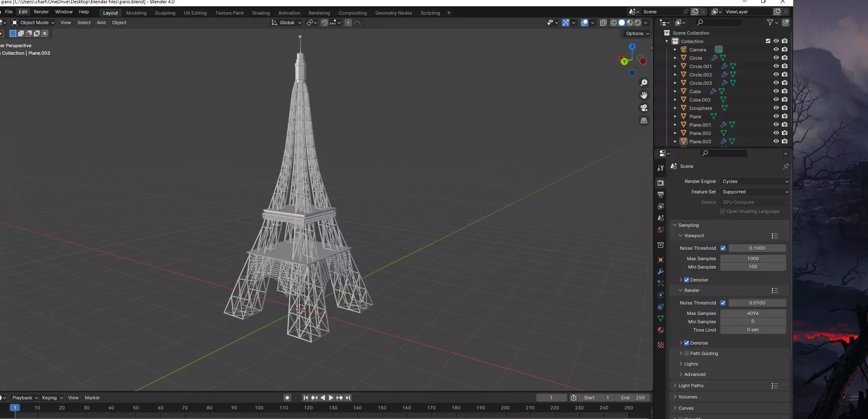Image resolution: width=868 pixels, height=419 pixels.
Task: Hide Icosphere in viewport via eye icon
Action: click(776, 108)
